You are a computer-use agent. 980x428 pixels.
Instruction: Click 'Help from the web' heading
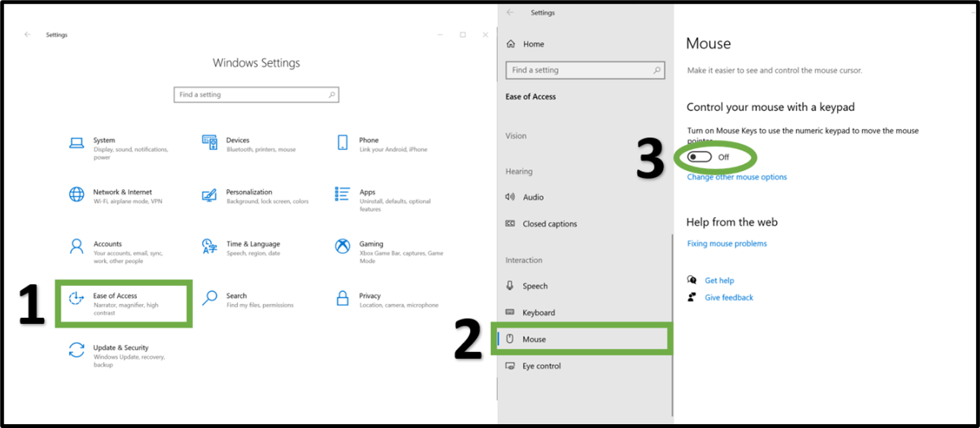click(732, 222)
